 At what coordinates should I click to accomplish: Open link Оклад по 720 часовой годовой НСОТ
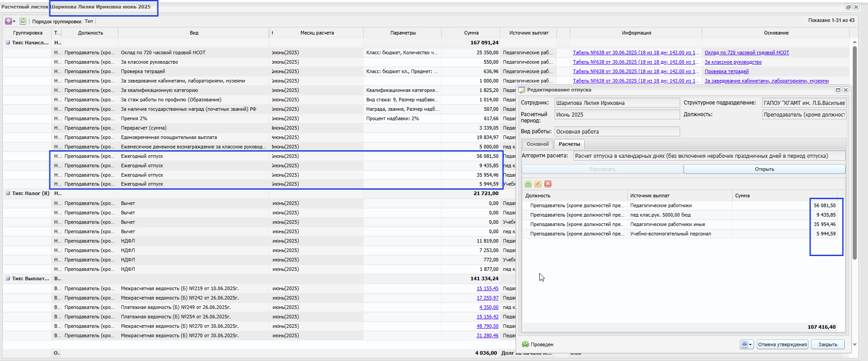(746, 52)
